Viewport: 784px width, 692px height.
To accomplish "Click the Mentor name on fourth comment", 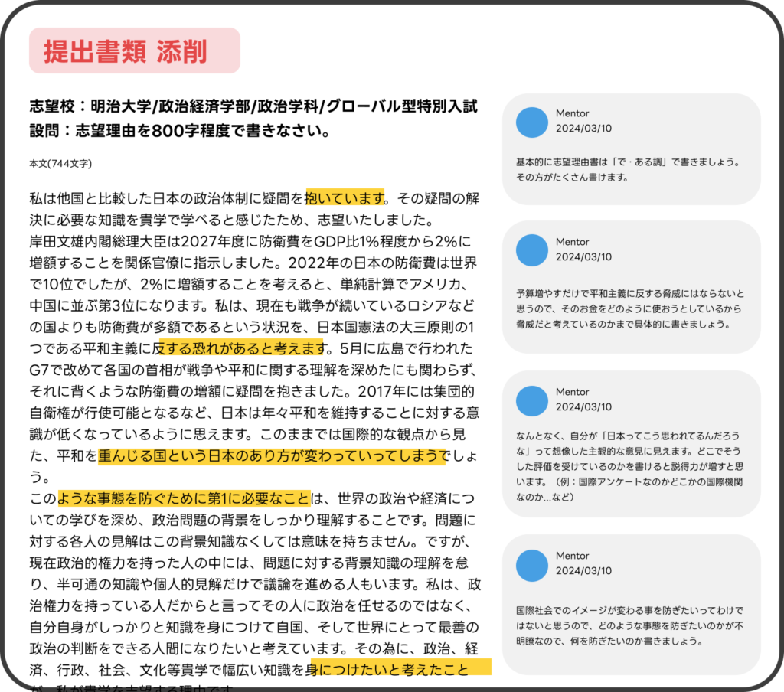I will [572, 556].
